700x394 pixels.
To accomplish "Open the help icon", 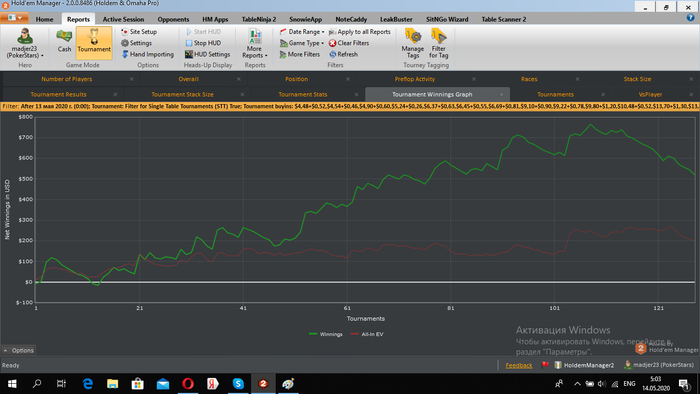I will tap(691, 18).
